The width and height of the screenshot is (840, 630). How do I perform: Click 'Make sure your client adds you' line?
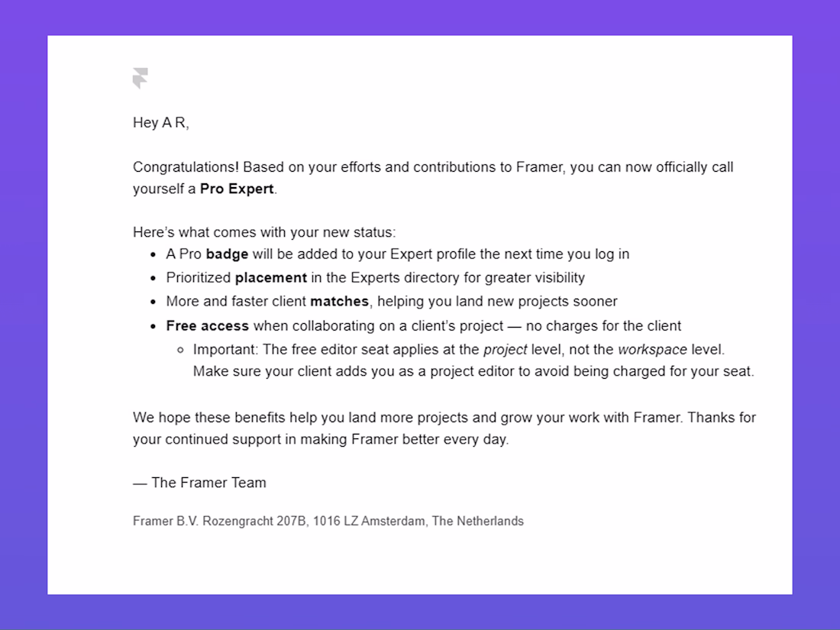coord(473,371)
